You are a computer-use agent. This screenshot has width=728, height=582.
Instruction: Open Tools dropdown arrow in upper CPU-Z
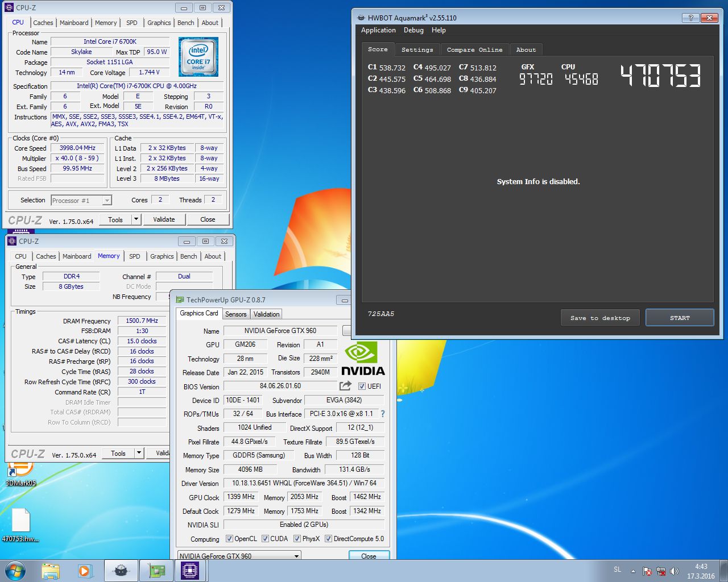136,219
